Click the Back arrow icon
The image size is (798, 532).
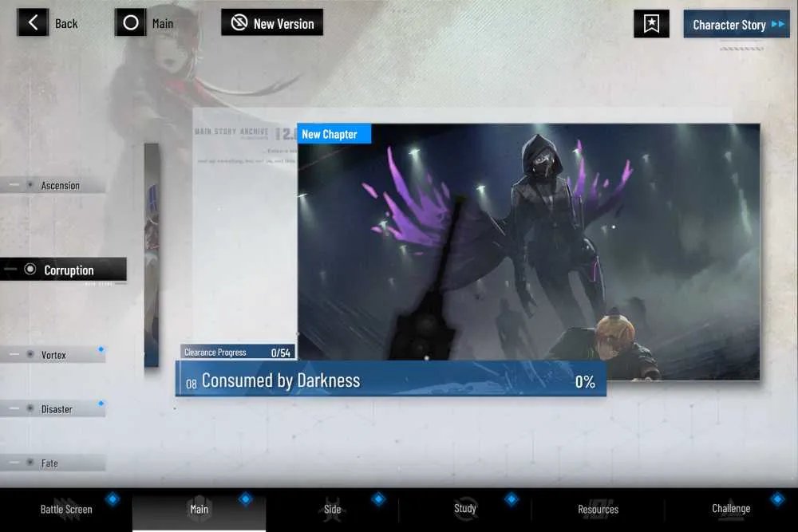[x=33, y=22]
